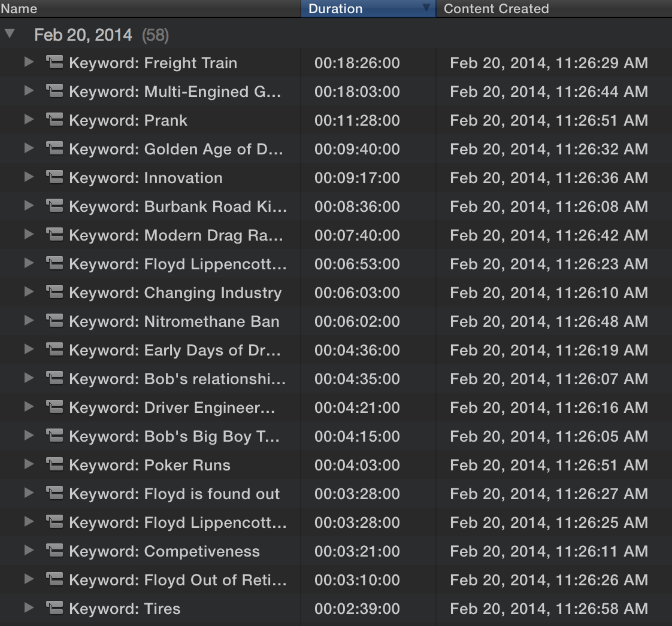Click the creation date ending 11:26:58 AM
672x626 pixels.
point(549,609)
